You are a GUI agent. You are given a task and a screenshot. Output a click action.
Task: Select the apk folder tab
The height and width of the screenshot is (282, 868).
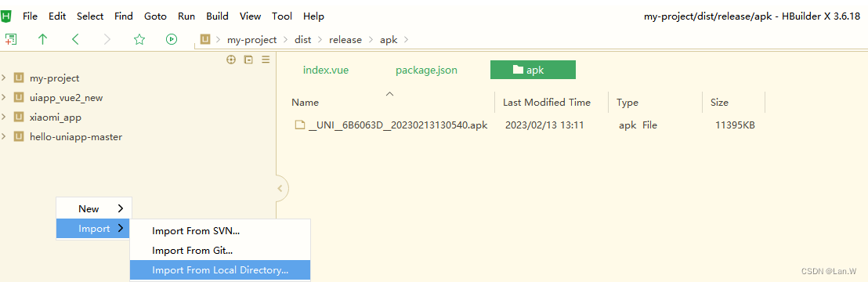coord(533,70)
